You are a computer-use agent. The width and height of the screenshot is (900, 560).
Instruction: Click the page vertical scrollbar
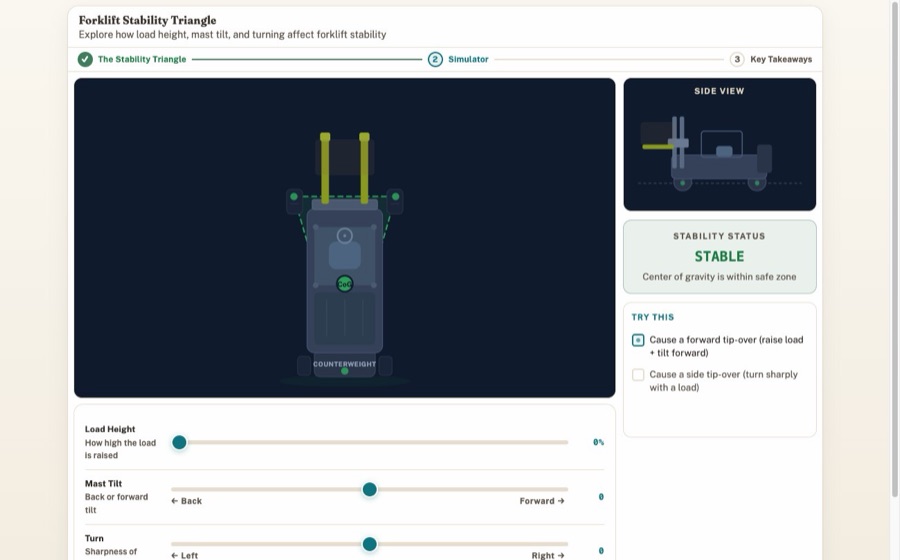[x=895, y=250]
